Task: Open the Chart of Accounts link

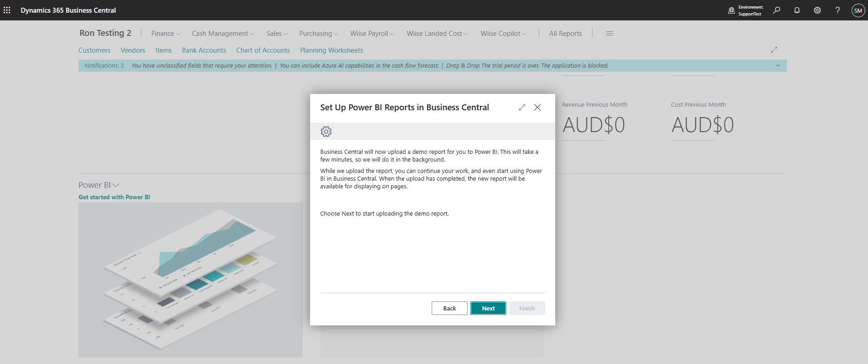Action: pyautogui.click(x=263, y=50)
